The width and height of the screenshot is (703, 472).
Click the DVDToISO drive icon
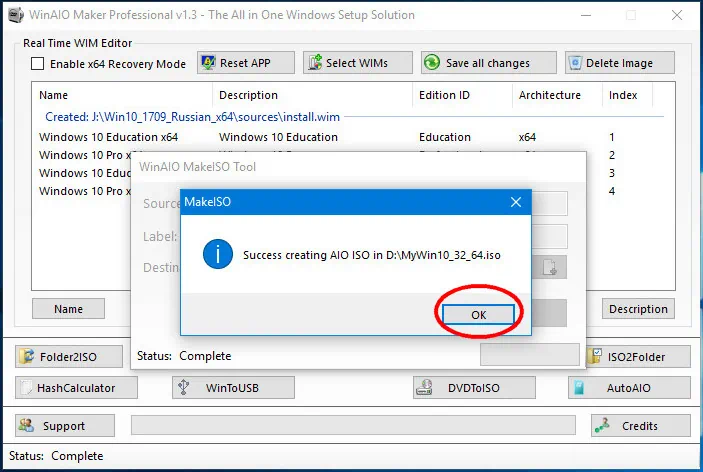(424, 387)
